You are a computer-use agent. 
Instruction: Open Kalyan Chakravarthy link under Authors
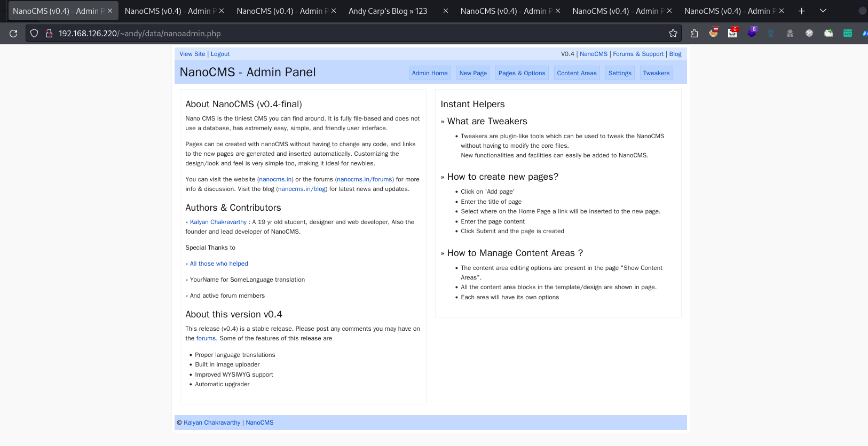[218, 222]
